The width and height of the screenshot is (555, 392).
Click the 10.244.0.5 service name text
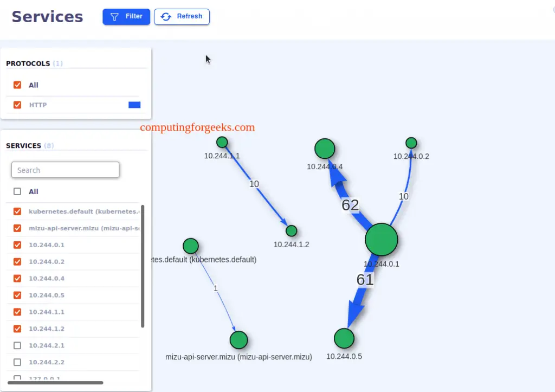point(47,295)
